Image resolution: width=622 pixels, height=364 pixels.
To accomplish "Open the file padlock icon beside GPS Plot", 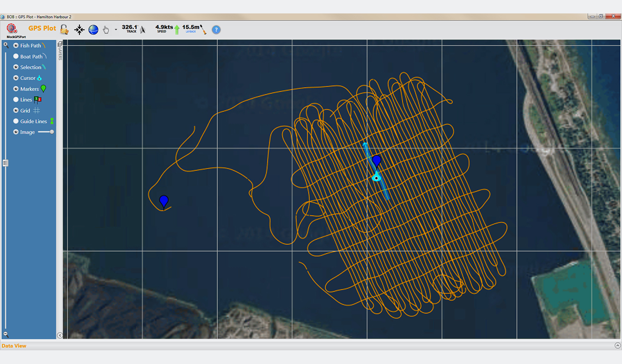I will (x=64, y=29).
